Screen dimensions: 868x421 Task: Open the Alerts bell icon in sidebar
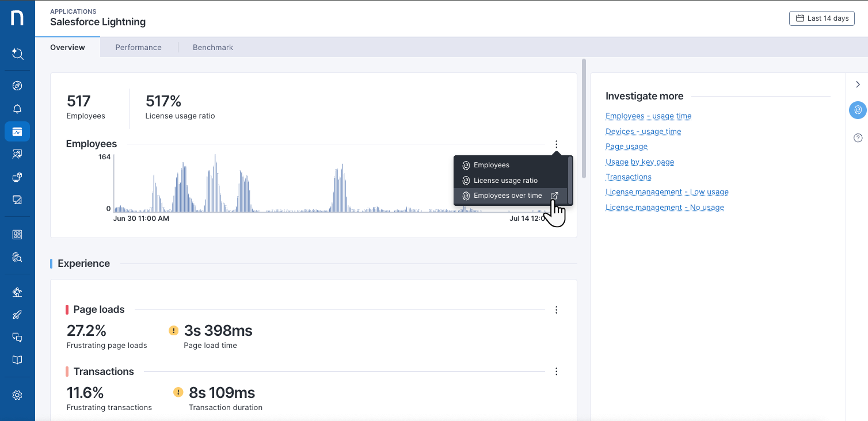17,108
